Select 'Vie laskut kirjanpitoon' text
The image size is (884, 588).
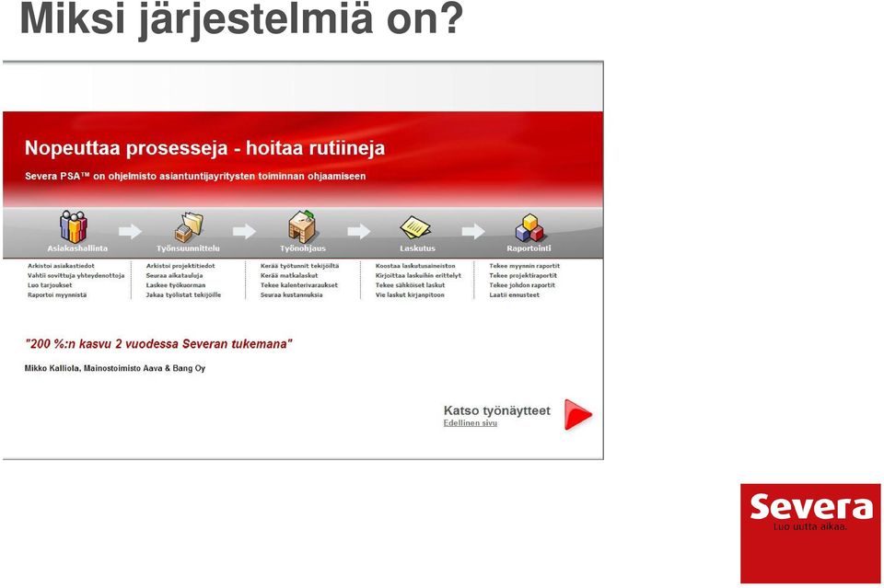(410, 294)
